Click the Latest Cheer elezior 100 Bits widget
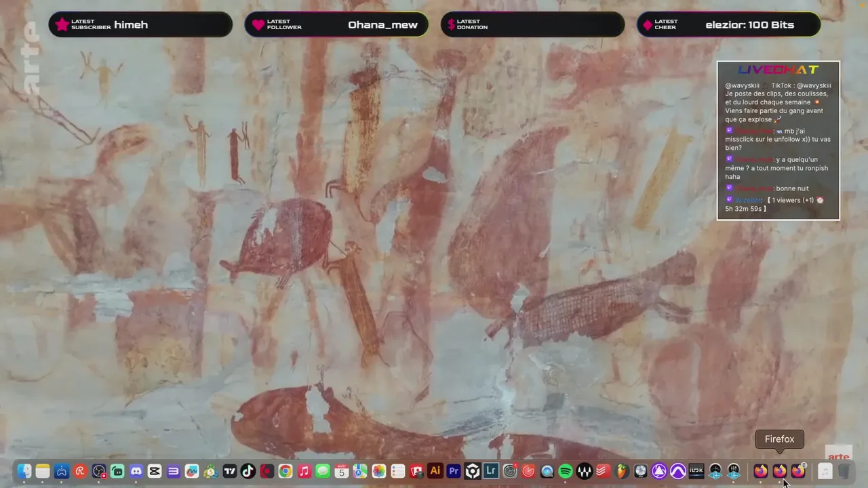868x488 pixels. tap(728, 24)
